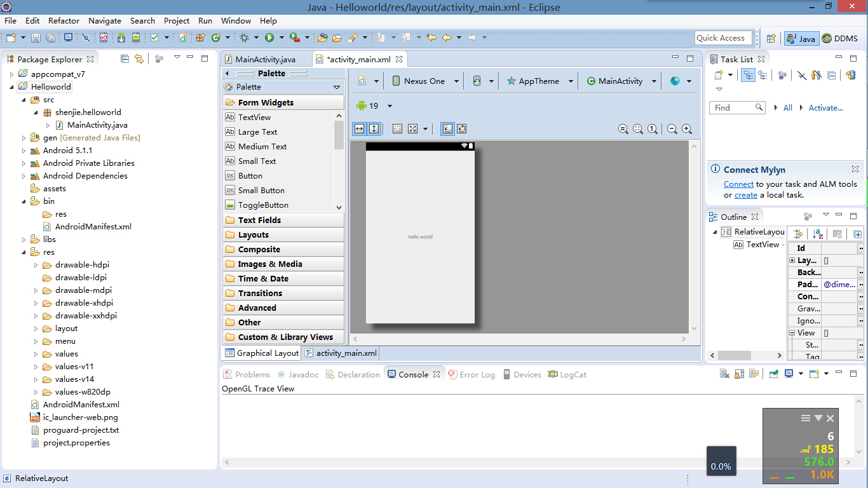The width and height of the screenshot is (868, 488).
Task: Open Android SDK Manager toolbar icon
Action: pos(121,37)
